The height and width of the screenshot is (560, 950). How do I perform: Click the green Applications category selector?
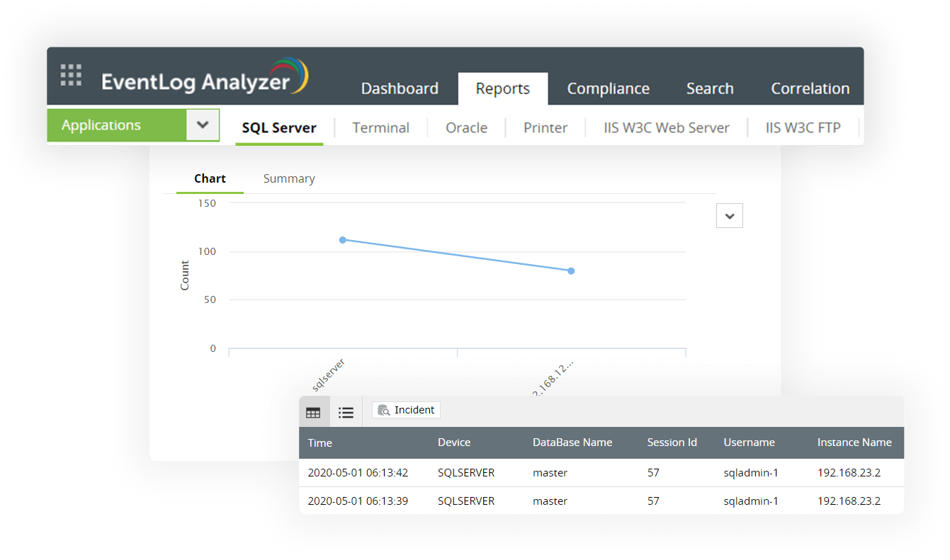click(117, 125)
